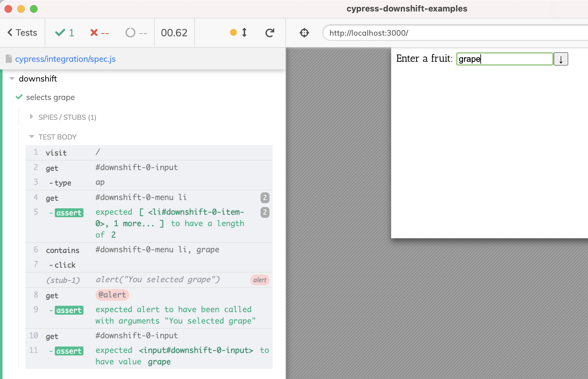
Task: Open cypress/integration/spec.js file link
Action: tap(65, 59)
